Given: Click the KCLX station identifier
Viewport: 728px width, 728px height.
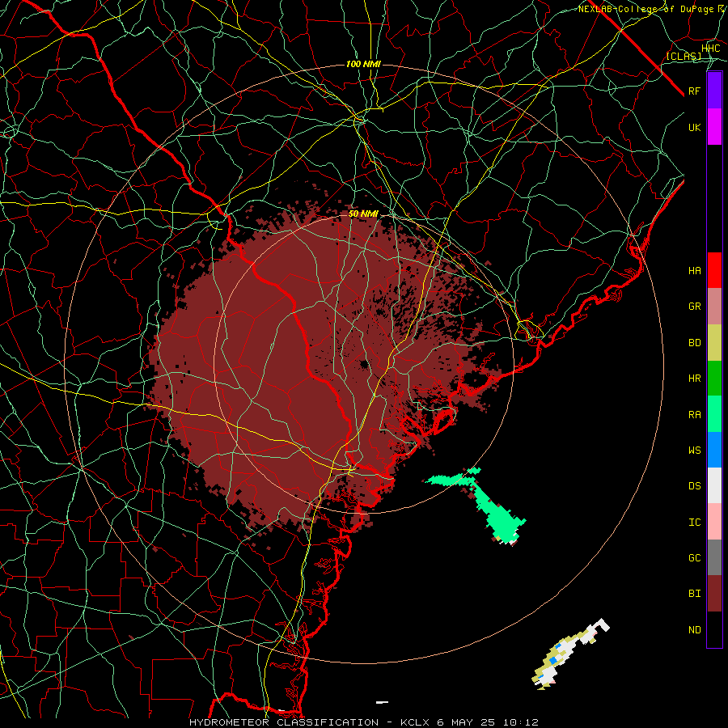Looking at the screenshot, I should tap(416, 722).
